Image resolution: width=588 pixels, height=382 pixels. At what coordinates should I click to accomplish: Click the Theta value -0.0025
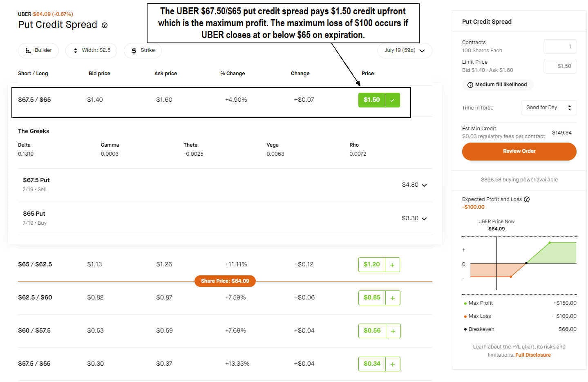tap(193, 154)
